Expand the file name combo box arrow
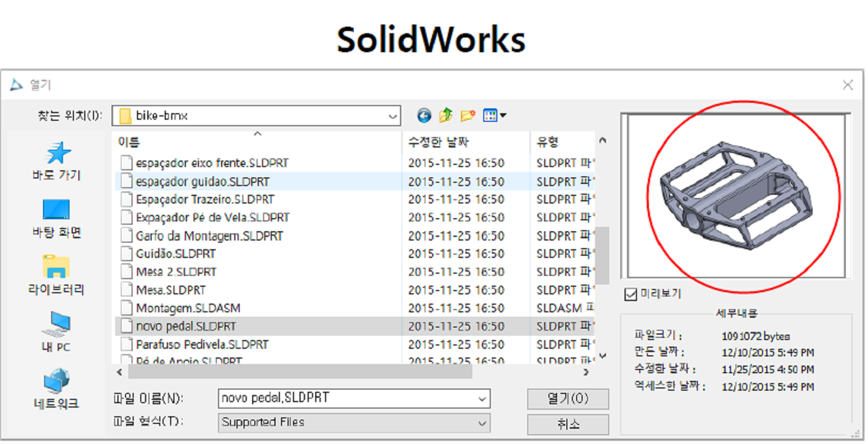This screenshot has width=868, height=444. point(482,399)
